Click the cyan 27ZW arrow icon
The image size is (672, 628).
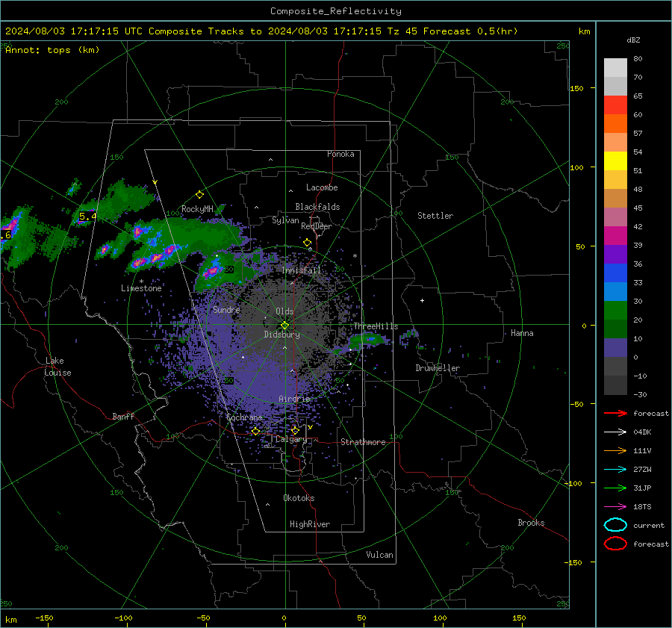point(615,470)
